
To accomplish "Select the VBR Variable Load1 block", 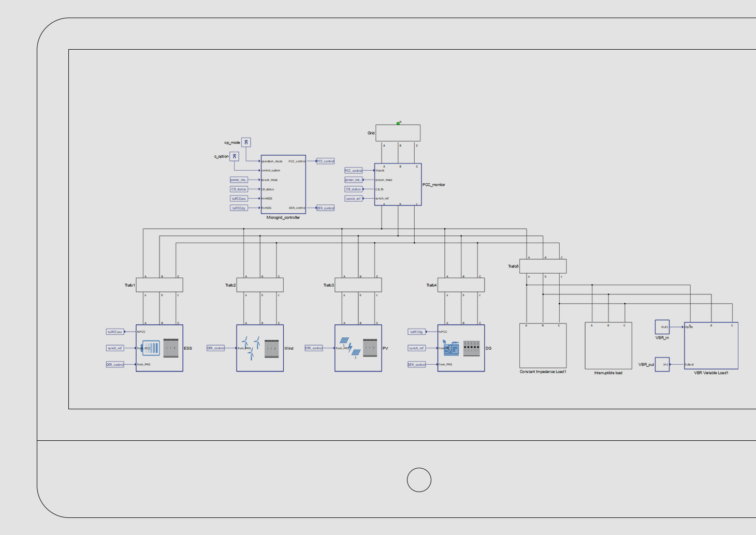I will (711, 346).
